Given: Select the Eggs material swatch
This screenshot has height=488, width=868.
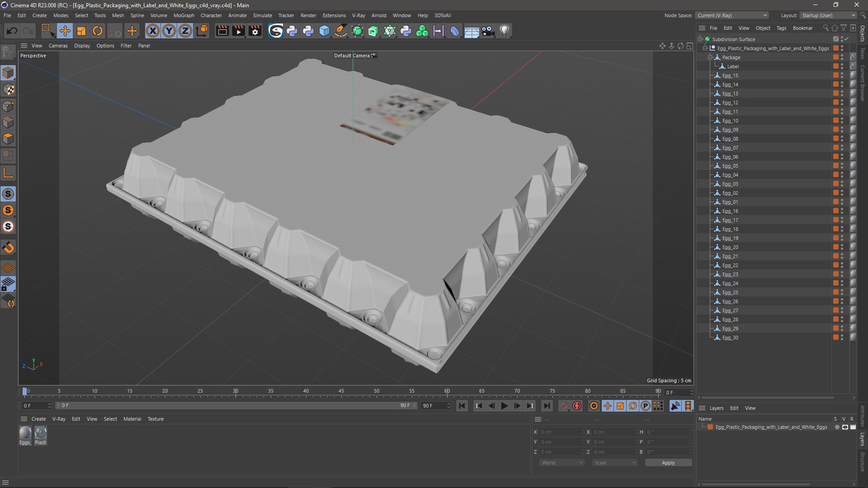Looking at the screenshot, I should [25, 433].
